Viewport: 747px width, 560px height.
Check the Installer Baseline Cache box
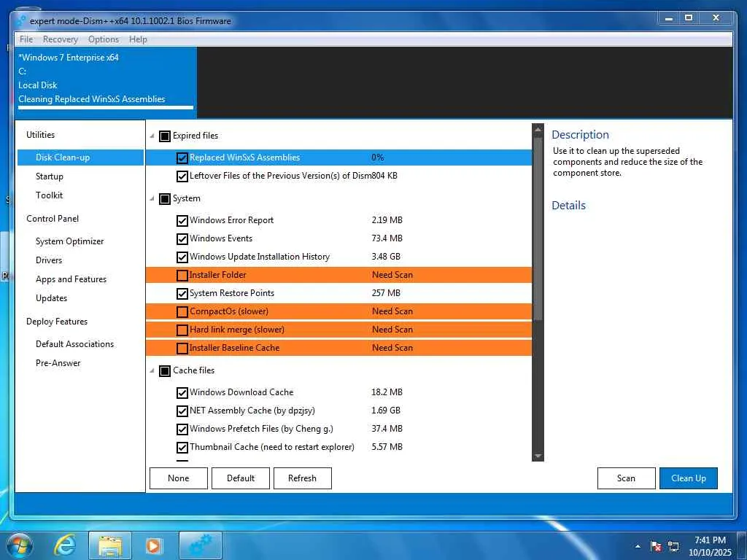[x=182, y=348]
